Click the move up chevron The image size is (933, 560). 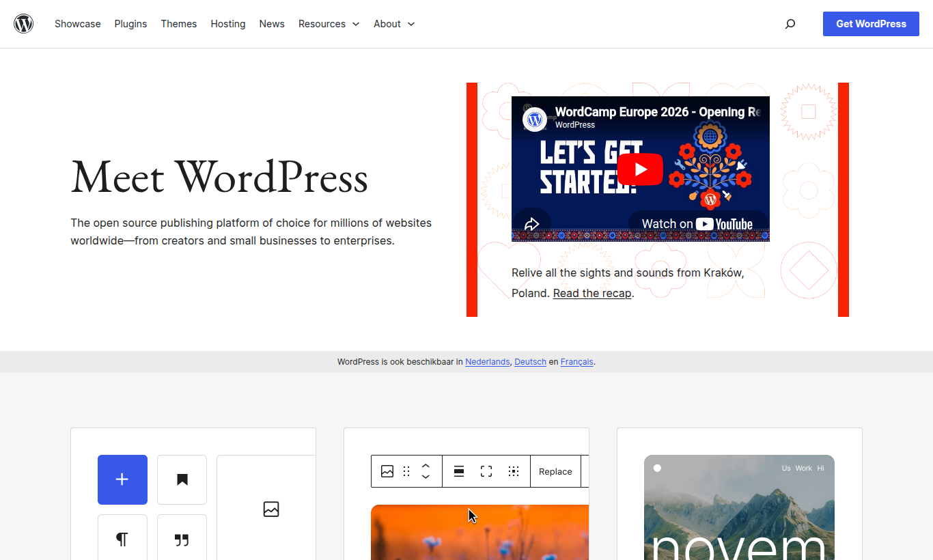(426, 466)
